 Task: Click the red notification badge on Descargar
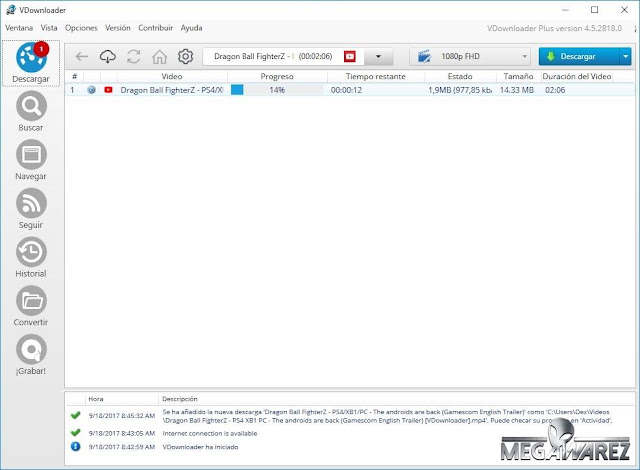point(41,49)
